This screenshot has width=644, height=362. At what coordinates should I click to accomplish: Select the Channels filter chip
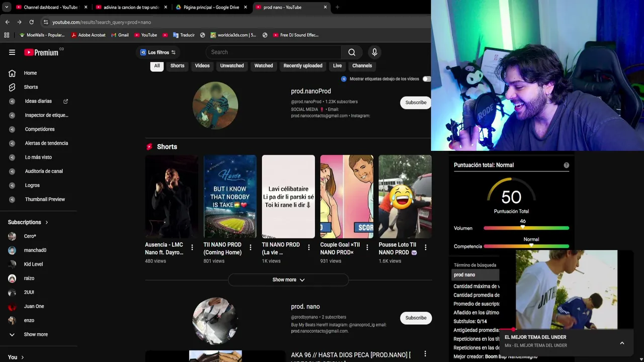click(362, 66)
